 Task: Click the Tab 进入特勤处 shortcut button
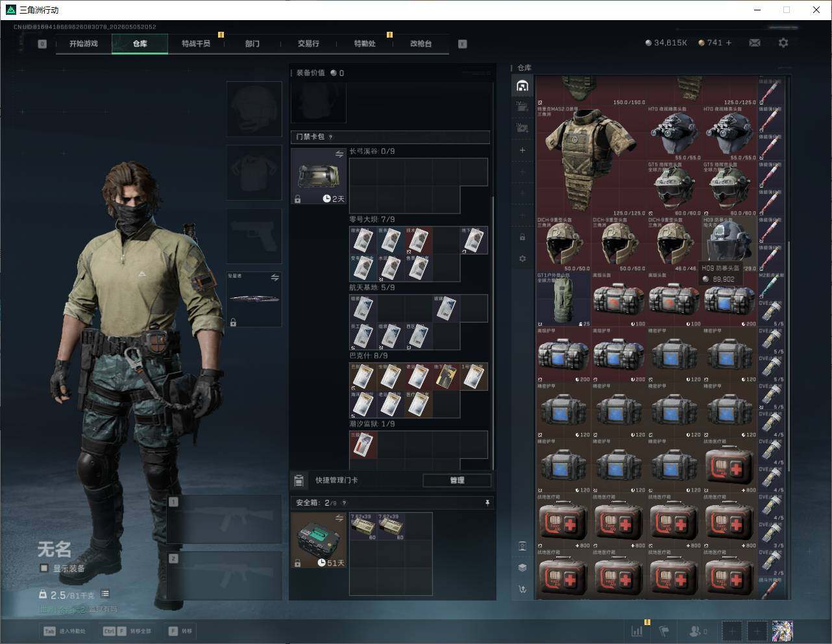click(65, 631)
